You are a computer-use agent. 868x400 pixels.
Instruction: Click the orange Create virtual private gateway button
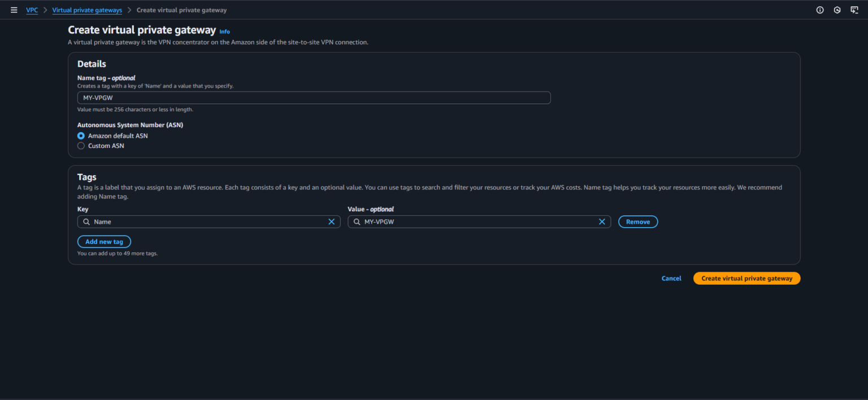tap(747, 279)
